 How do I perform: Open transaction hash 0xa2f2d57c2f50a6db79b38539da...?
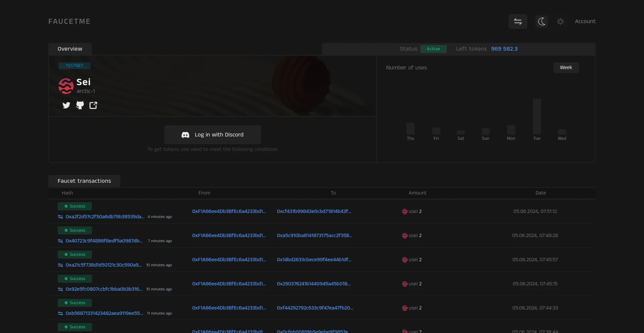pos(105,217)
